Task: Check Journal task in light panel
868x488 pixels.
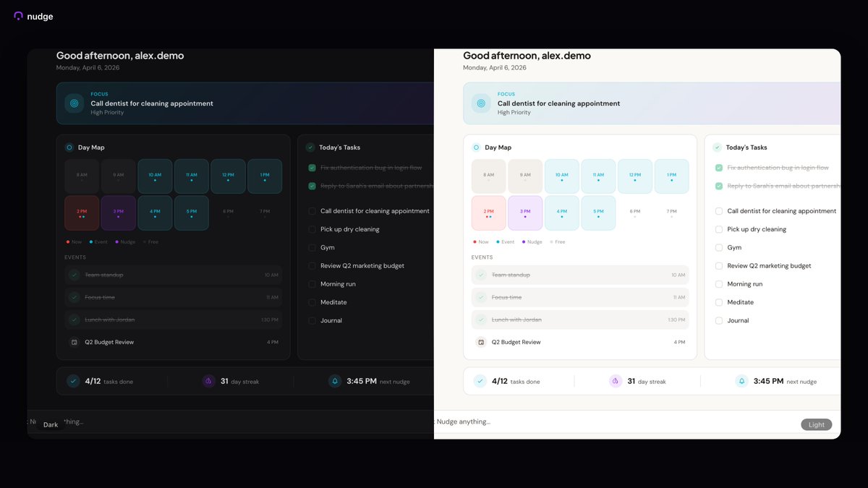Action: click(719, 320)
